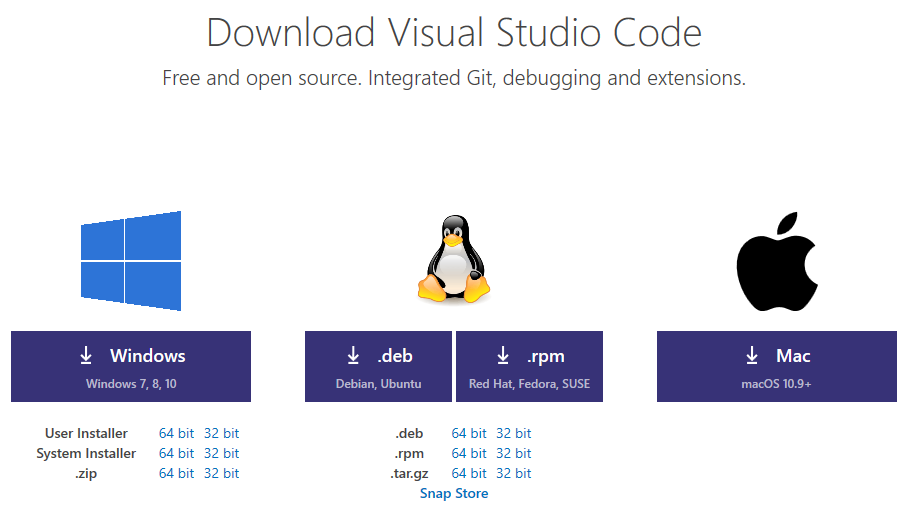913x512 pixels.
Task: Download .tar.gz 32 bit archive
Action: coord(514,474)
